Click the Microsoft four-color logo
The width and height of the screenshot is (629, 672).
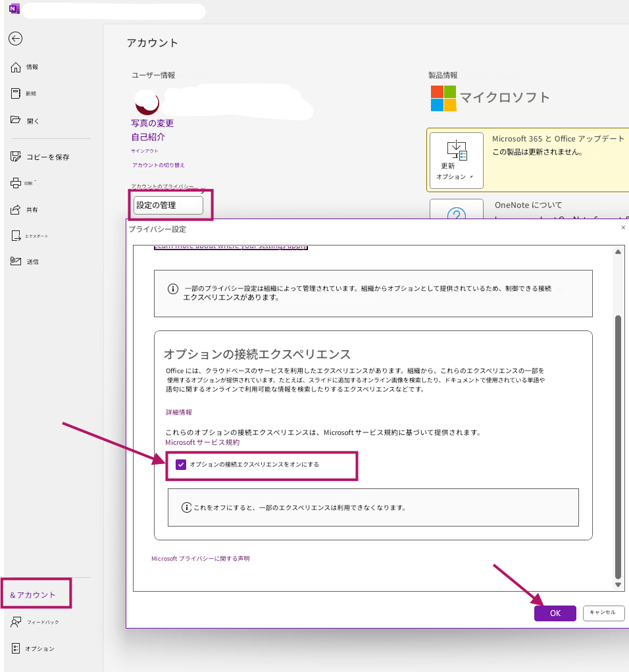pos(443,98)
